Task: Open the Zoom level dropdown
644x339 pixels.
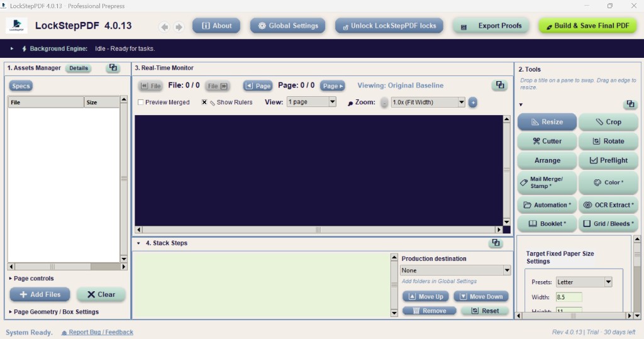Action: [428, 103]
